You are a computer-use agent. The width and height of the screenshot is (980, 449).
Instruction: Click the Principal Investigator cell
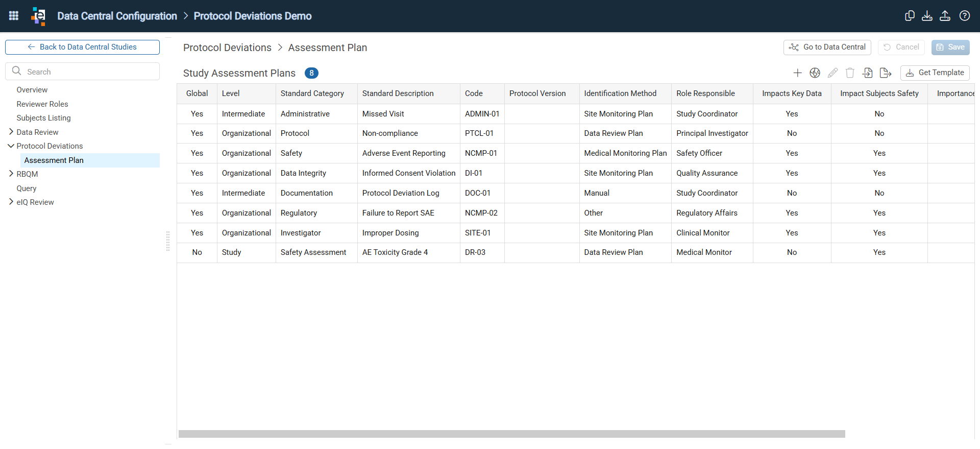click(x=712, y=133)
